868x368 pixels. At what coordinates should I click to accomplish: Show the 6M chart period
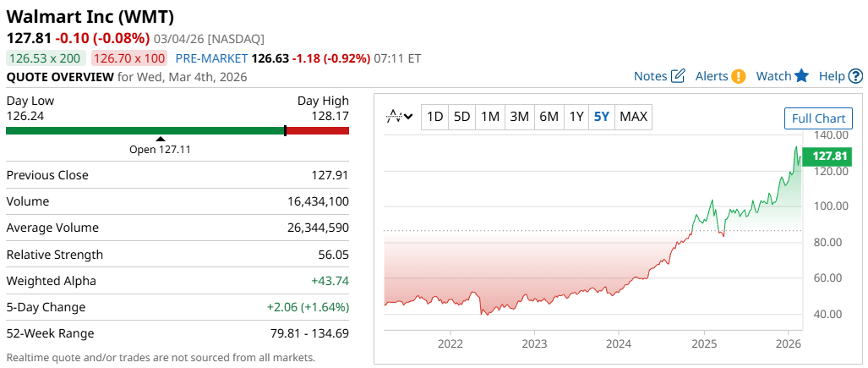(x=549, y=117)
